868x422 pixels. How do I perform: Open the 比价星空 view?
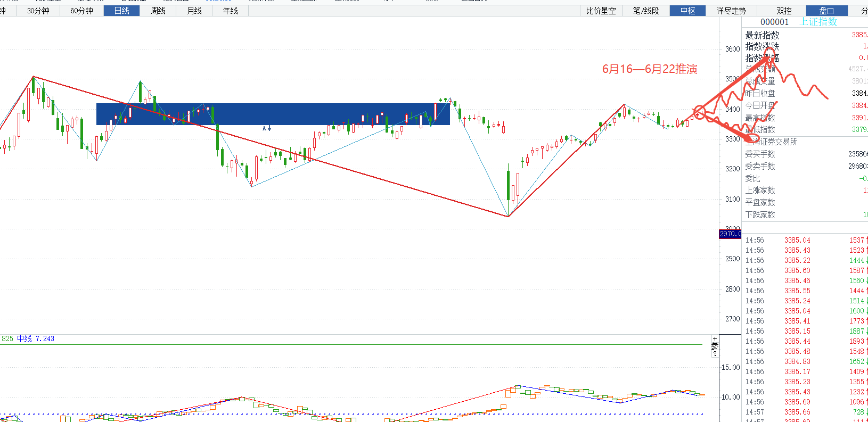pyautogui.click(x=601, y=11)
